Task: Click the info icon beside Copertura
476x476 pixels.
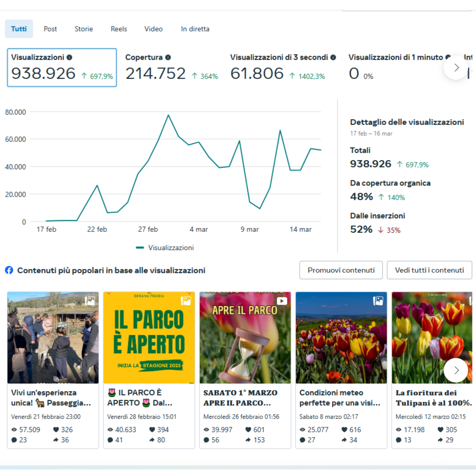Action: coord(168,58)
